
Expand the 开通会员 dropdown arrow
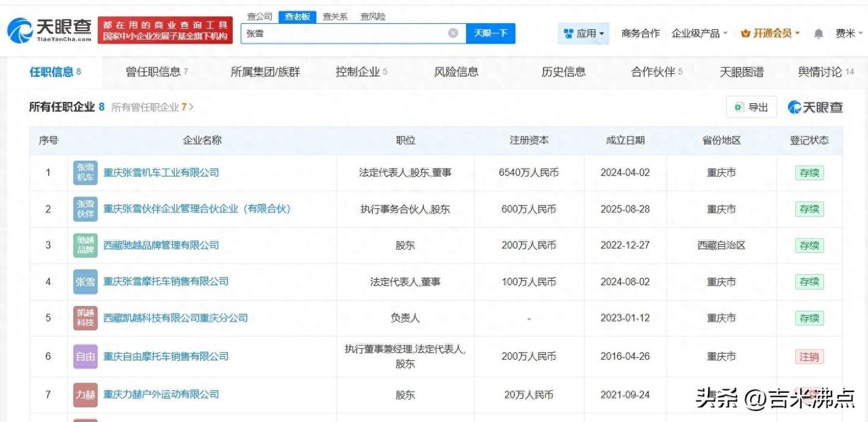coord(798,33)
